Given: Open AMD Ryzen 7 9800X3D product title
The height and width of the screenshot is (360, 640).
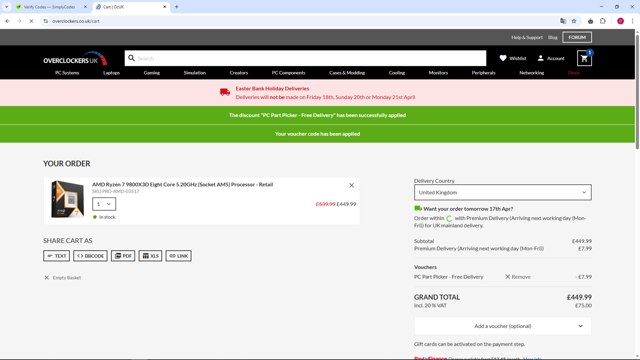Looking at the screenshot, I should [x=182, y=184].
